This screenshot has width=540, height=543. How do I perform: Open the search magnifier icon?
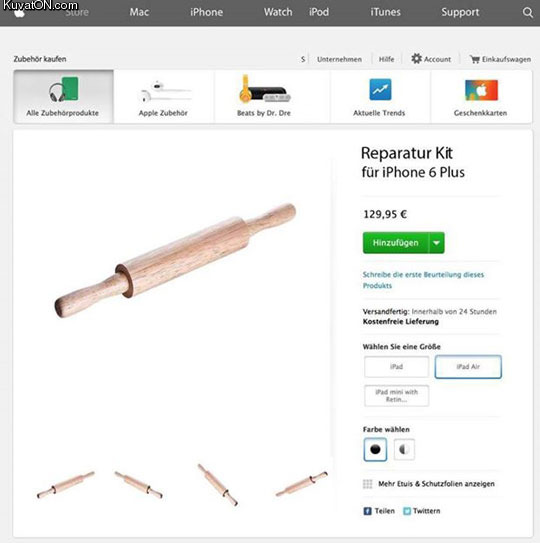tap(528, 12)
